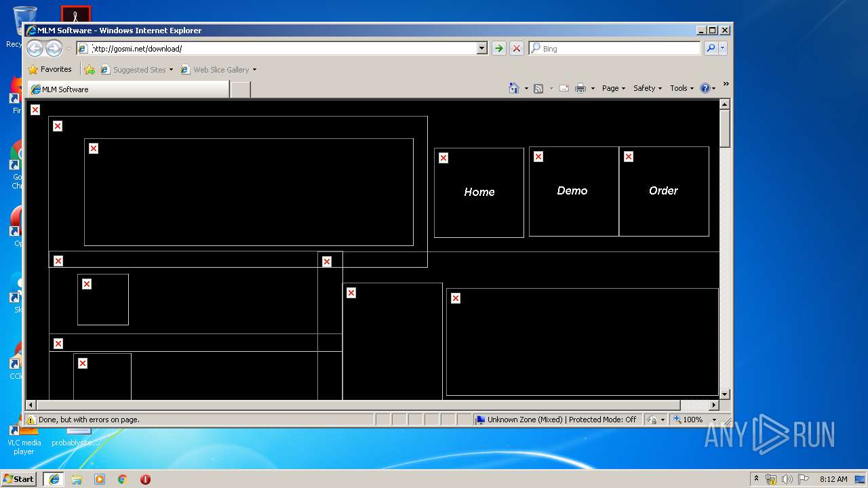The height and width of the screenshot is (488, 868).
Task: Open VLC media player desktop icon
Action: click(x=24, y=439)
